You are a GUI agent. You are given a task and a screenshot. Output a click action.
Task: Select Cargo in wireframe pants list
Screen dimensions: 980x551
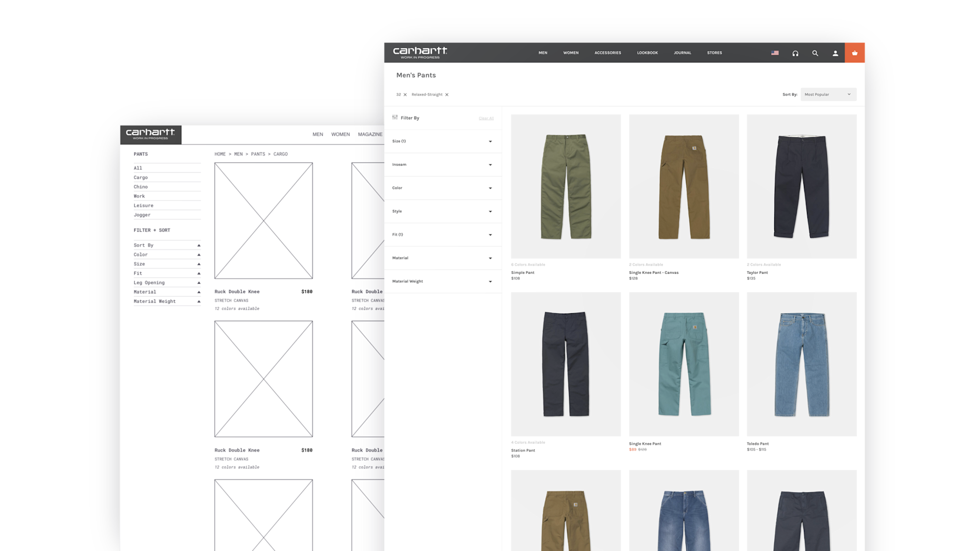(141, 178)
